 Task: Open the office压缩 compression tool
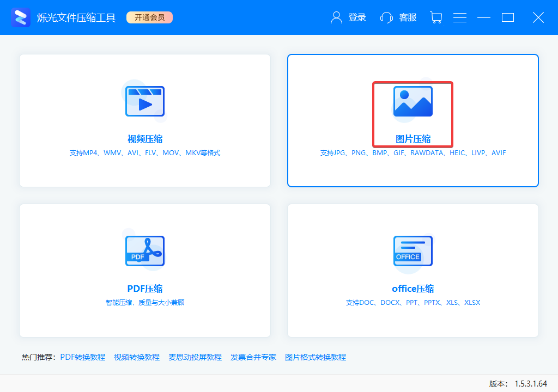(x=413, y=289)
